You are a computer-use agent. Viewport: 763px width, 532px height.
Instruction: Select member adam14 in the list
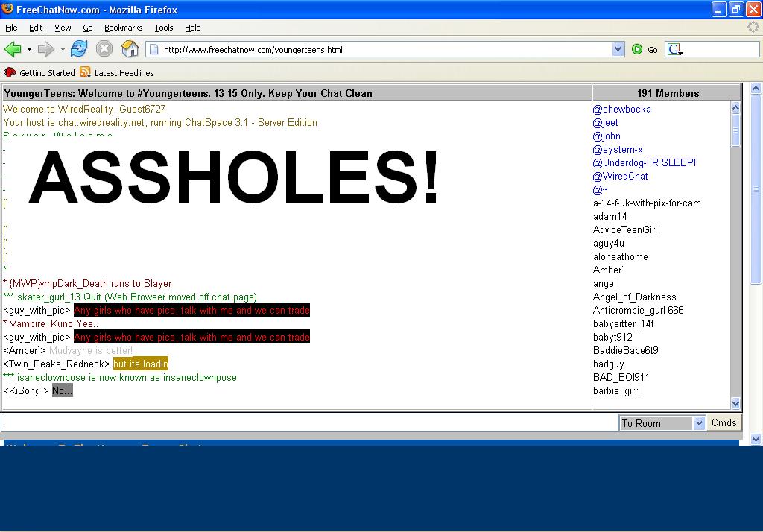(610, 216)
